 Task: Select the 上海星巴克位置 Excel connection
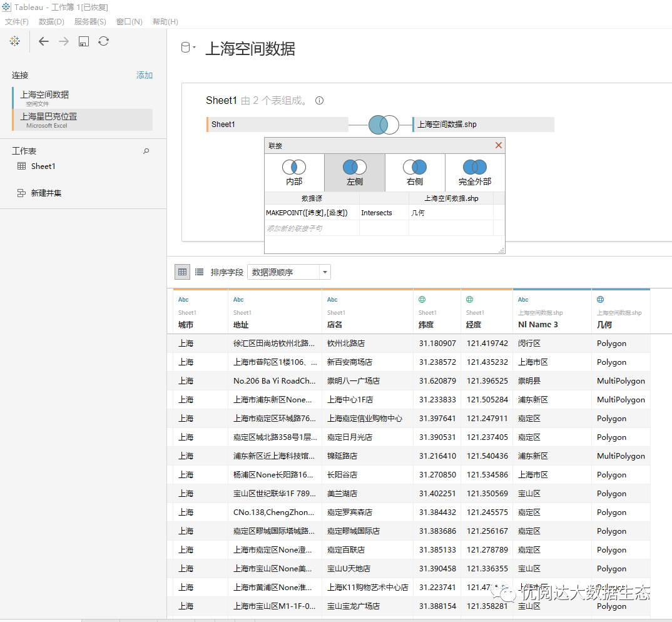(83, 120)
